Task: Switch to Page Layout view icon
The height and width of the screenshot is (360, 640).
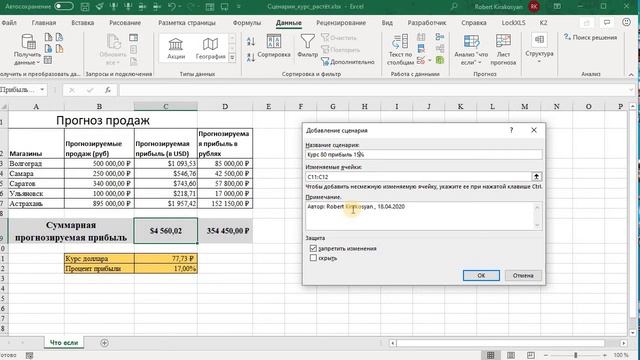Action: (x=511, y=355)
